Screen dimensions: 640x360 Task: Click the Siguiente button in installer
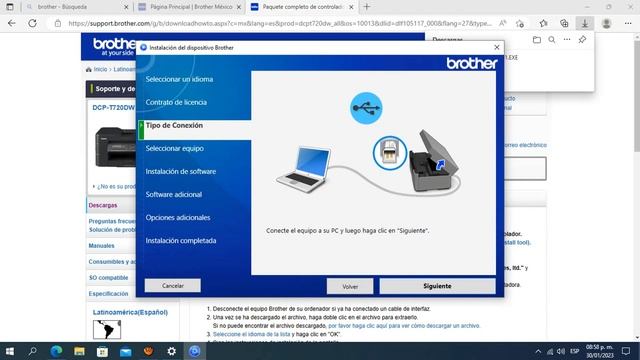click(x=437, y=286)
